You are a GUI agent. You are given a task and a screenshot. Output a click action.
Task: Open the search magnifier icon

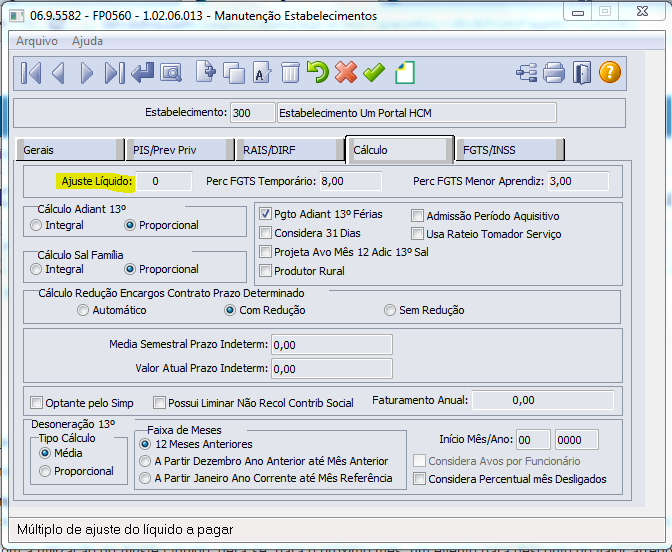(x=171, y=73)
